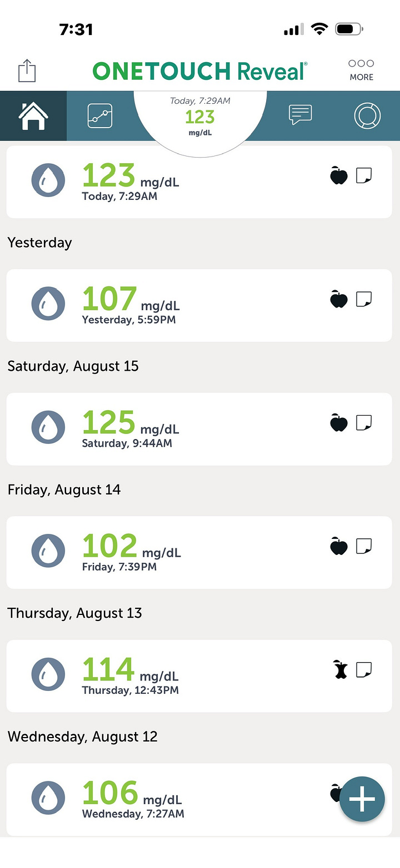Viewport: 400px width, 868px height.
Task: Open the trends graph tab
Action: [x=100, y=116]
